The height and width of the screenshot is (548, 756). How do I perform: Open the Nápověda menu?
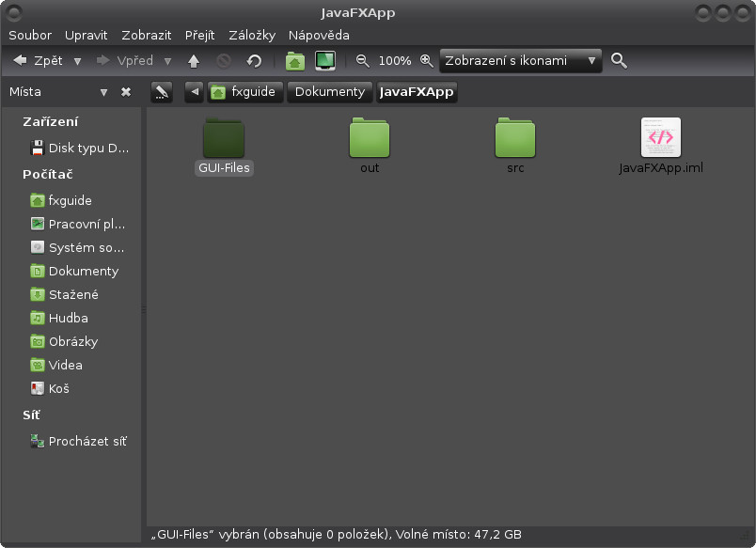coord(319,35)
